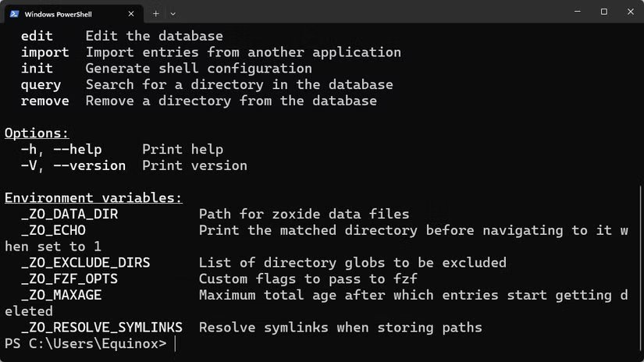Click the _ZO_DATA_DIR variable text
The height and width of the screenshot is (362, 644).
(69, 215)
